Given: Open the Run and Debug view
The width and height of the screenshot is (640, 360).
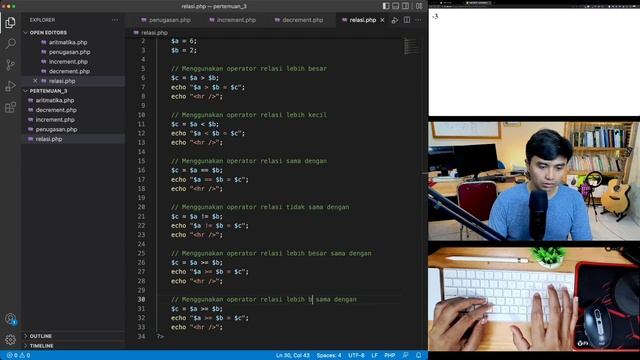Looking at the screenshot, I should [x=11, y=86].
